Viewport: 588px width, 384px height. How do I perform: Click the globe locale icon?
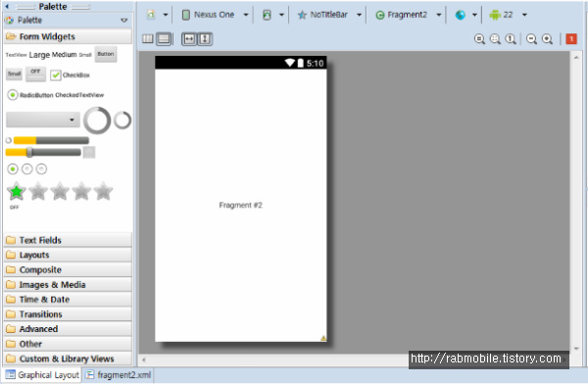461,15
